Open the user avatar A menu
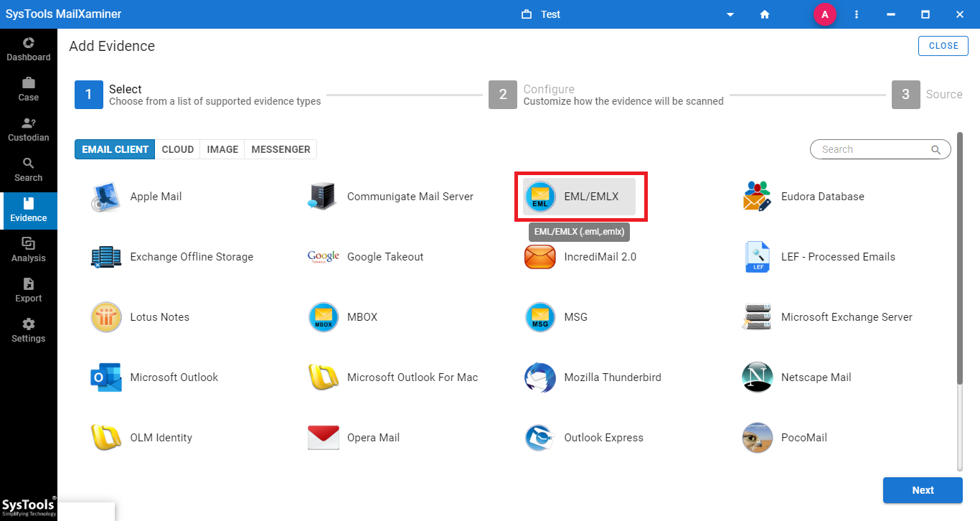Viewport: 980px width, 521px height. (824, 14)
